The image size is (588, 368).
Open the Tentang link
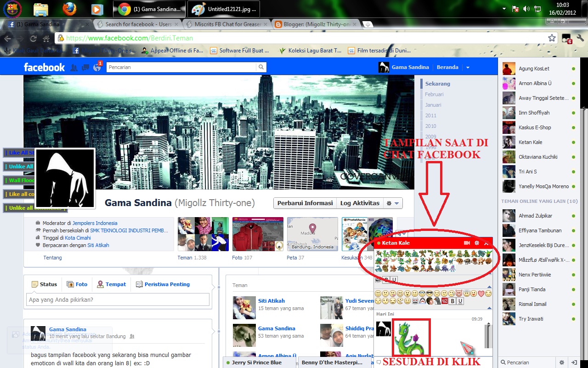pos(52,258)
